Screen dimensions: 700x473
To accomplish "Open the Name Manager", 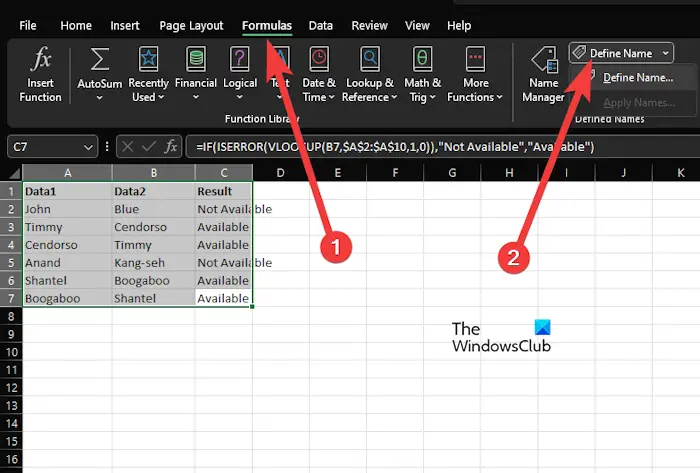I will point(543,75).
